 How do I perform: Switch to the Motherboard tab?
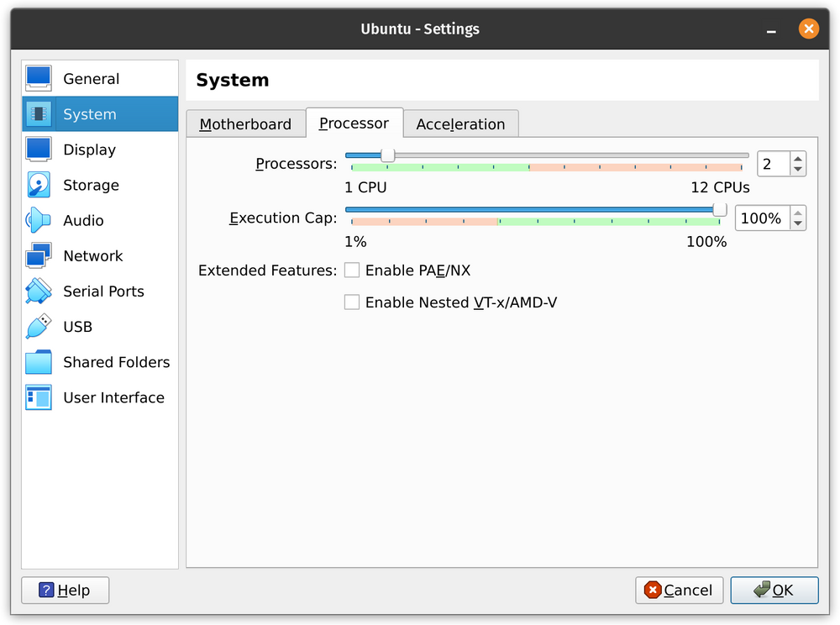(246, 123)
